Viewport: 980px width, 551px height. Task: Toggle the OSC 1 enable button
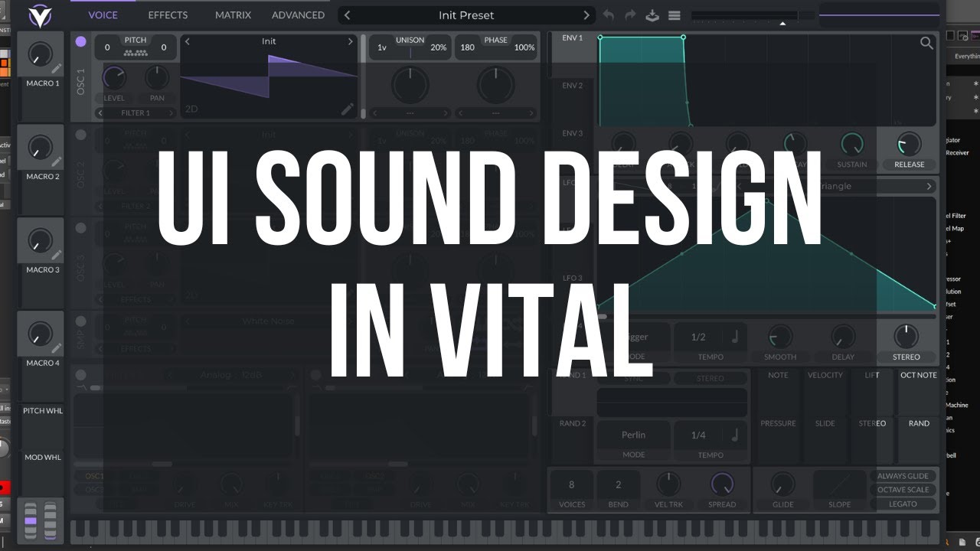81,42
